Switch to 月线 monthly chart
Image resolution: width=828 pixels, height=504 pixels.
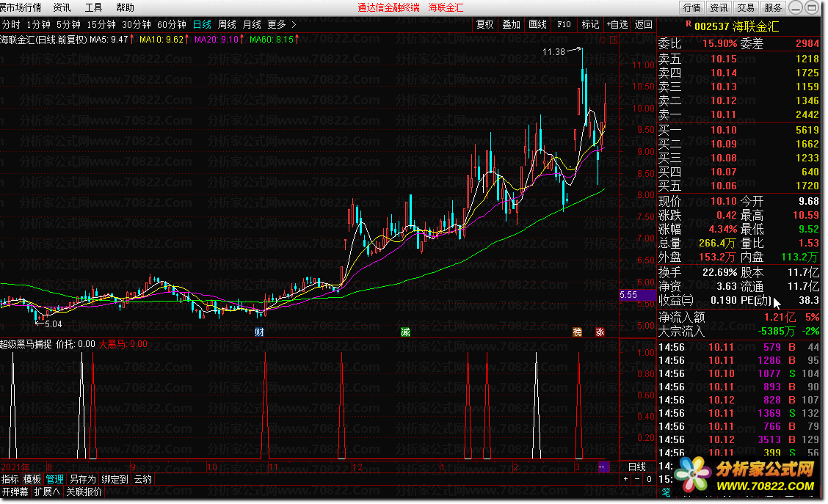click(x=252, y=24)
